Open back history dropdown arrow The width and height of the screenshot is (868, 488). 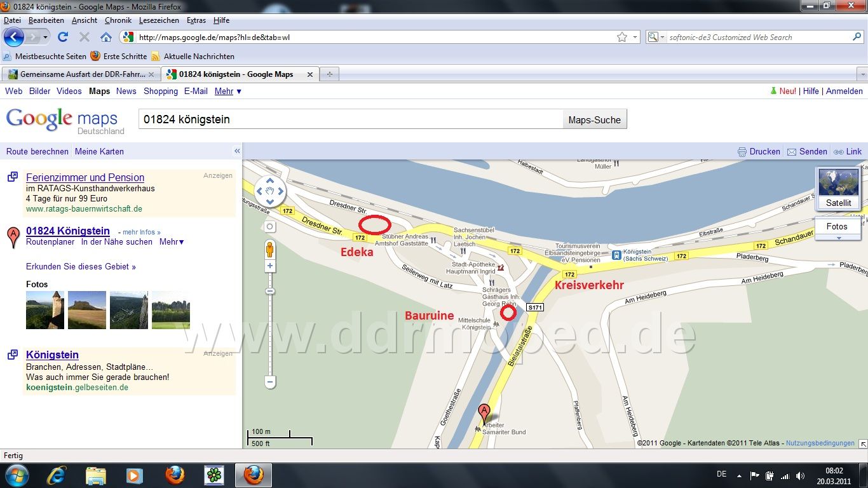click(x=44, y=37)
